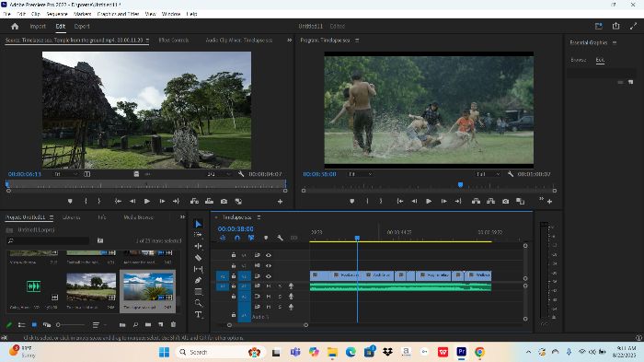
Task: Mute audio track A1 with the M button
Action: (269, 286)
